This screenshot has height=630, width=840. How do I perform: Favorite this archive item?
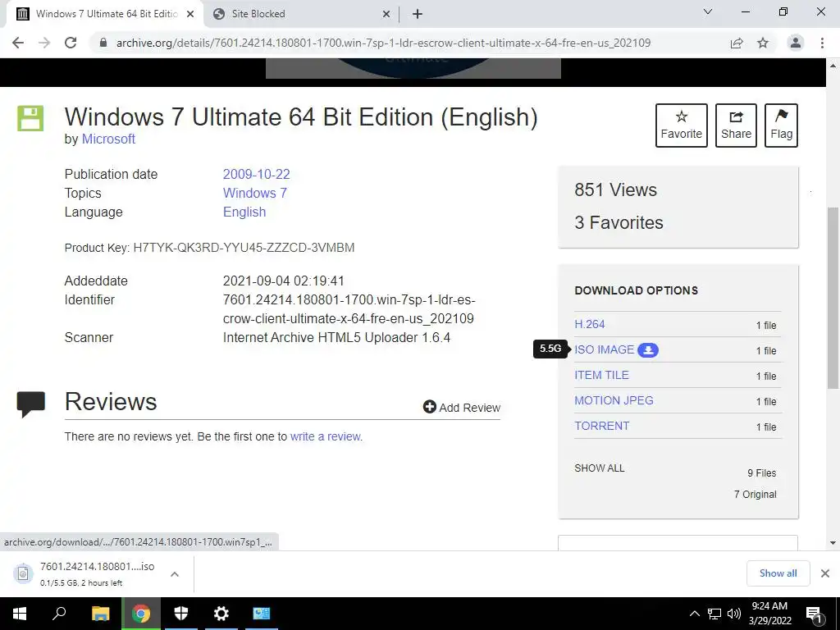pyautogui.click(x=681, y=126)
